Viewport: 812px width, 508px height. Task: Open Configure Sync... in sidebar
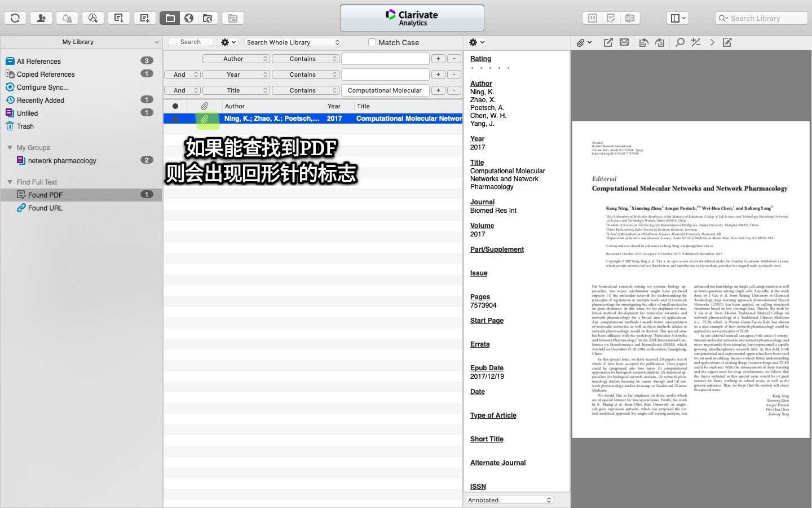pyautogui.click(x=81, y=87)
